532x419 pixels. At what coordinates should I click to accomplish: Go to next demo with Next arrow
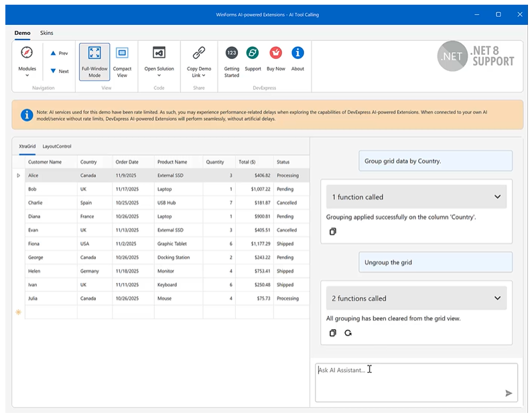coord(59,71)
